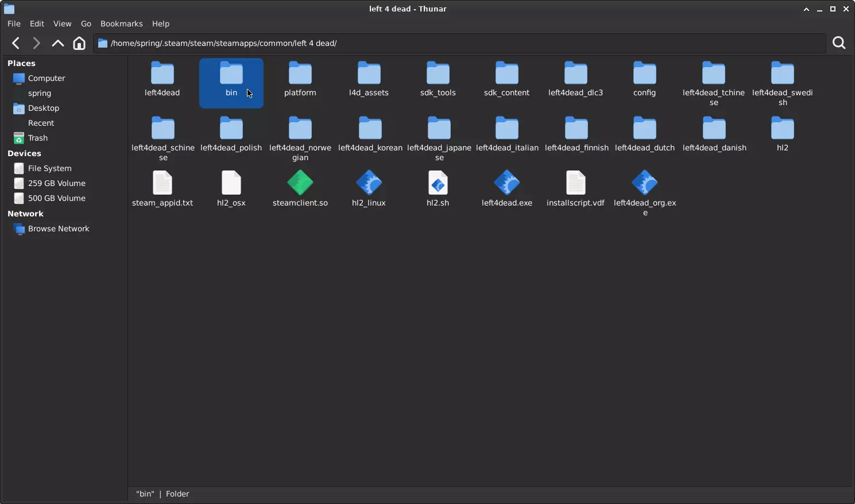Image resolution: width=855 pixels, height=504 pixels.
Task: Go to the home folder icon
Action: [x=79, y=43]
